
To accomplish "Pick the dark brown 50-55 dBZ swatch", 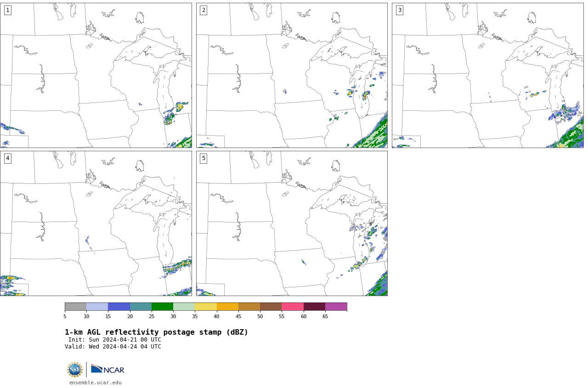I will click(x=271, y=307).
